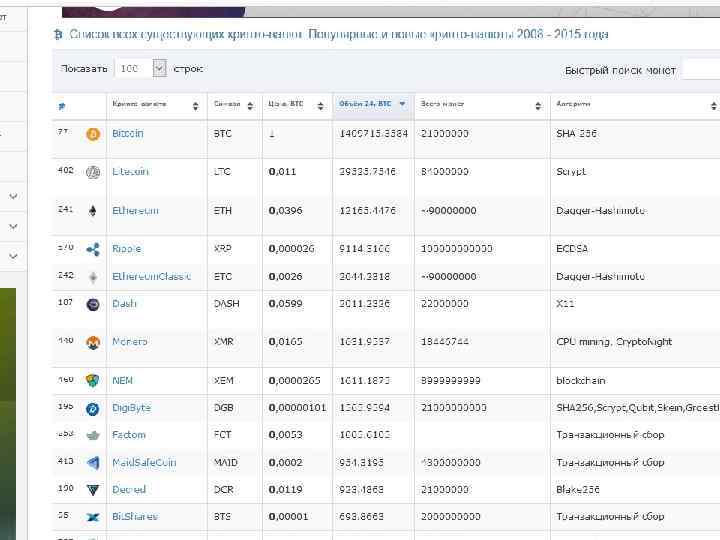
Task: Toggle sort on 24h BTC volume column
Action: coord(373,104)
